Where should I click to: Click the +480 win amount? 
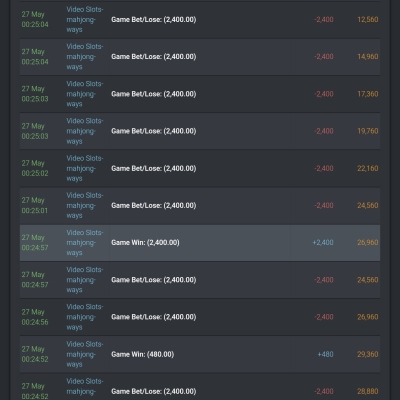pyautogui.click(x=325, y=354)
